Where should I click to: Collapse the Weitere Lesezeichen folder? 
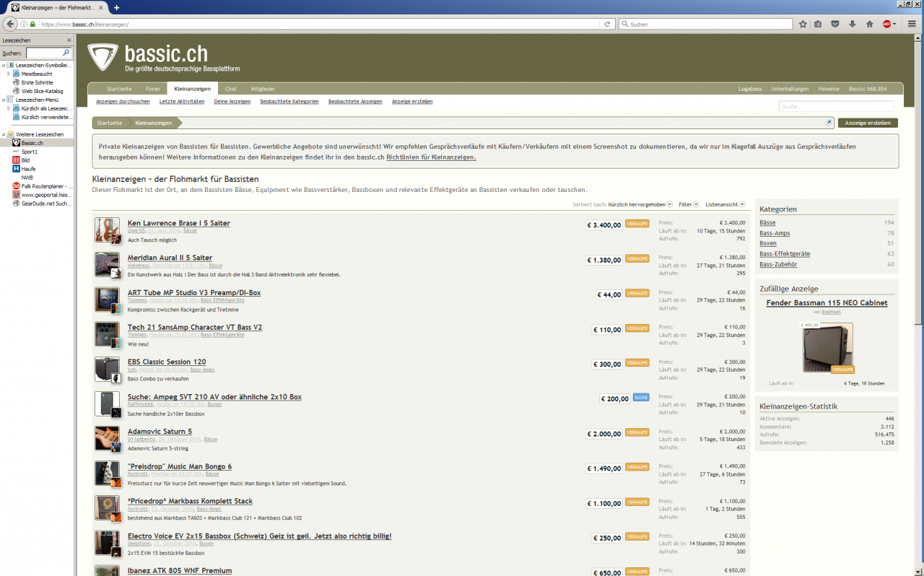click(x=3, y=134)
